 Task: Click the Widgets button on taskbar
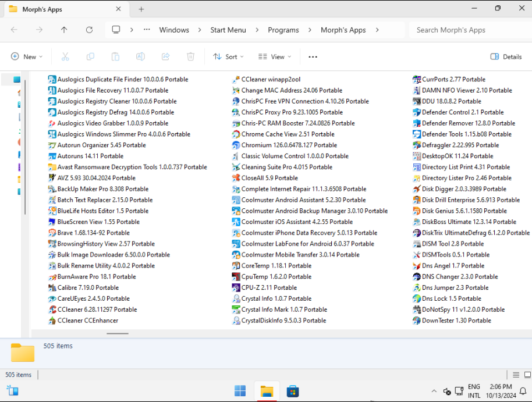pyautogui.click(x=13, y=391)
